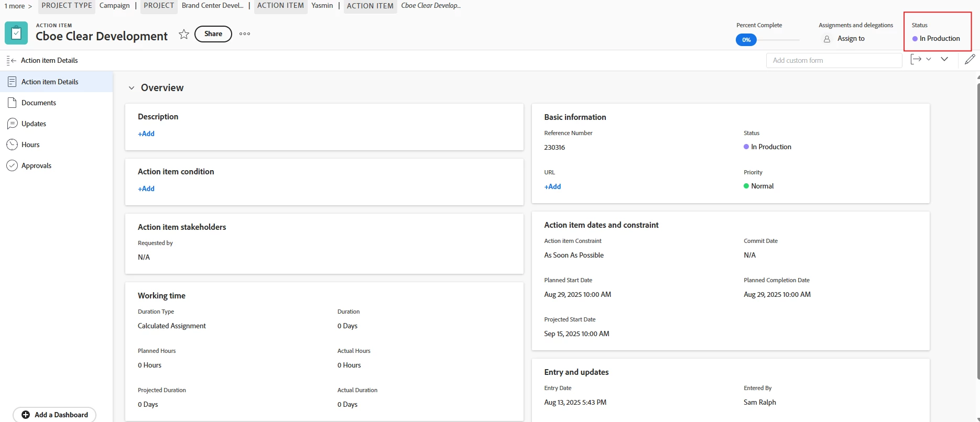Viewport: 980px width, 422px height.
Task: Click the Requested by N/A value
Action: click(144, 258)
